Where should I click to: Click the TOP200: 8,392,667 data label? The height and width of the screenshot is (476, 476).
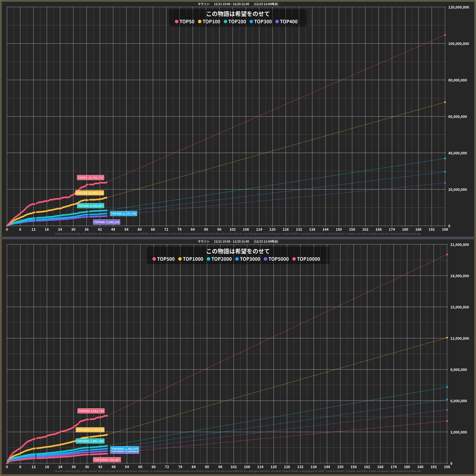[x=90, y=206]
